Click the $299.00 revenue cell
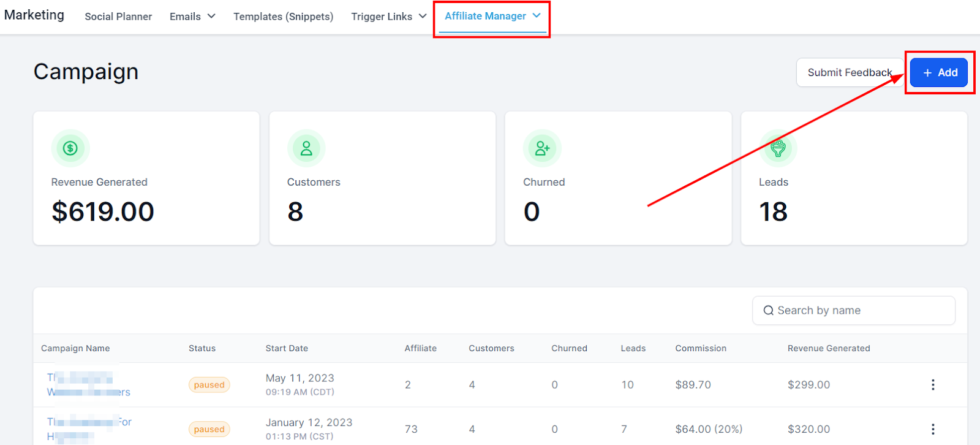Viewport: 980px width, 445px height. click(x=809, y=385)
